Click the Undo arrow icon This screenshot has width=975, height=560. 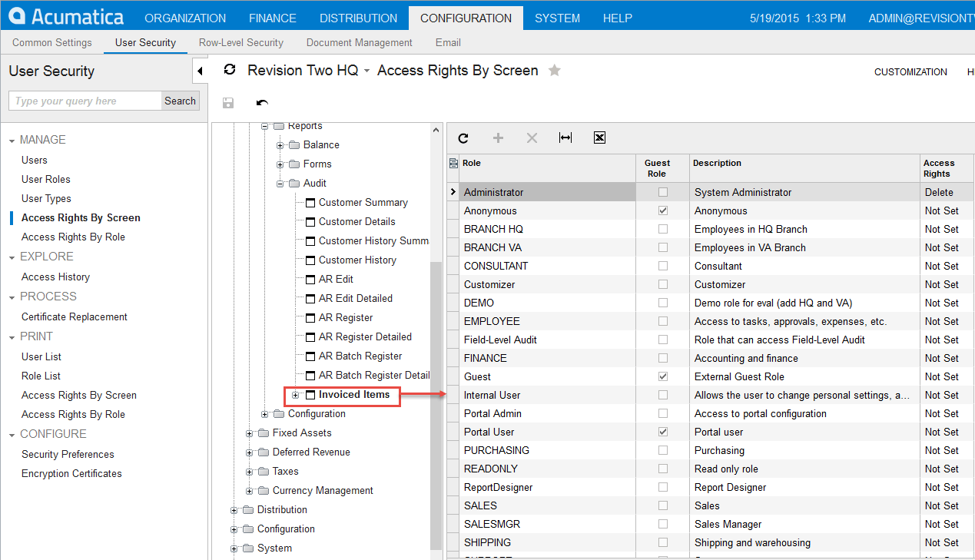pos(262,103)
